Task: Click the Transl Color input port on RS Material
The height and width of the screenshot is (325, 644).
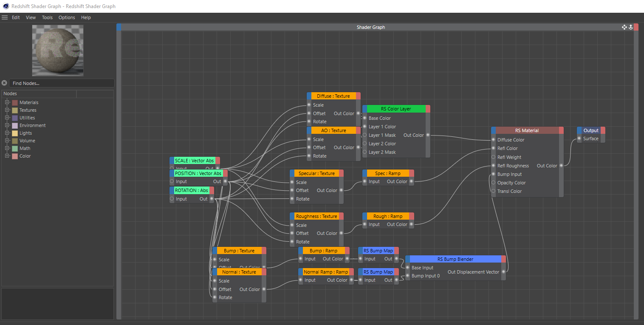Action: tap(493, 191)
